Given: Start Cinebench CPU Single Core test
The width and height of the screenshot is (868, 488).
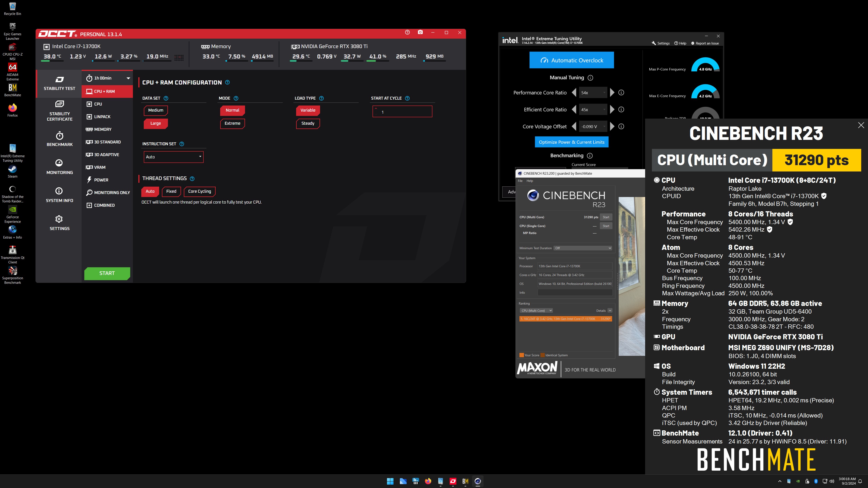Looking at the screenshot, I should pyautogui.click(x=606, y=226).
